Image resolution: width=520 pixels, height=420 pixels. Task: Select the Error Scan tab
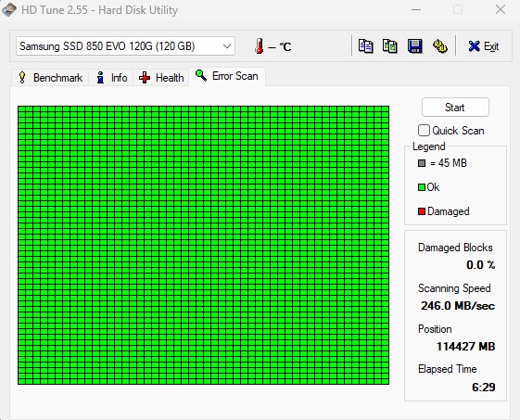point(227,76)
